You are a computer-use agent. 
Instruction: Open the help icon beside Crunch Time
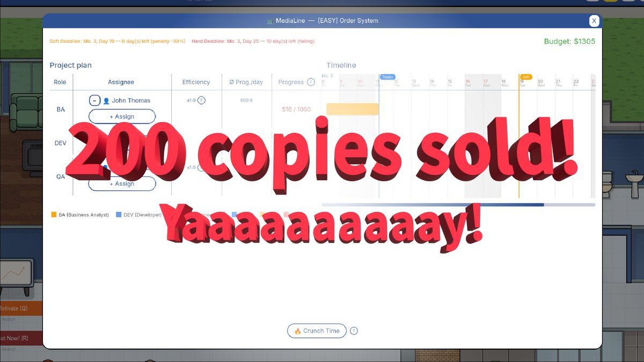coord(354,331)
